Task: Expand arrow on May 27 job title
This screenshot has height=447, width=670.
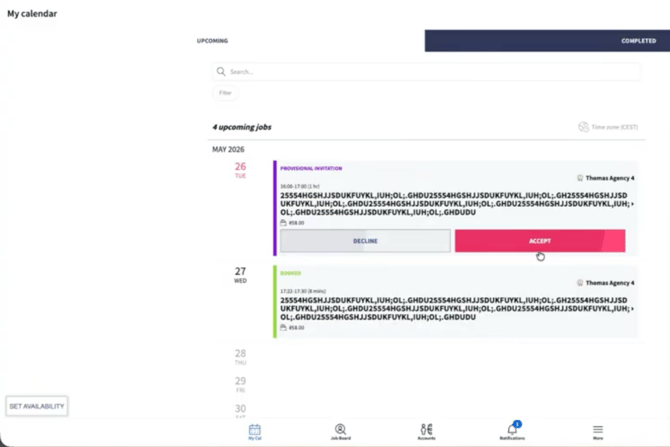Action: pos(632,309)
